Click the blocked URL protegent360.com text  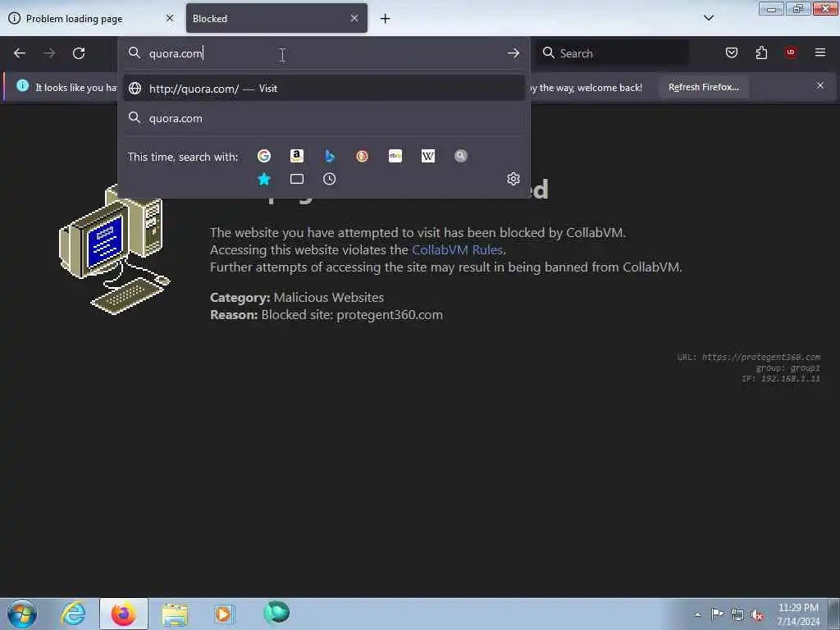pyautogui.click(x=760, y=357)
